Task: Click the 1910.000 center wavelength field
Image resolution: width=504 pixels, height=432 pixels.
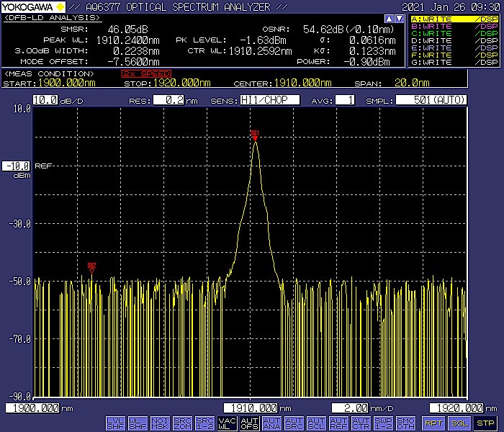Action: [251, 408]
